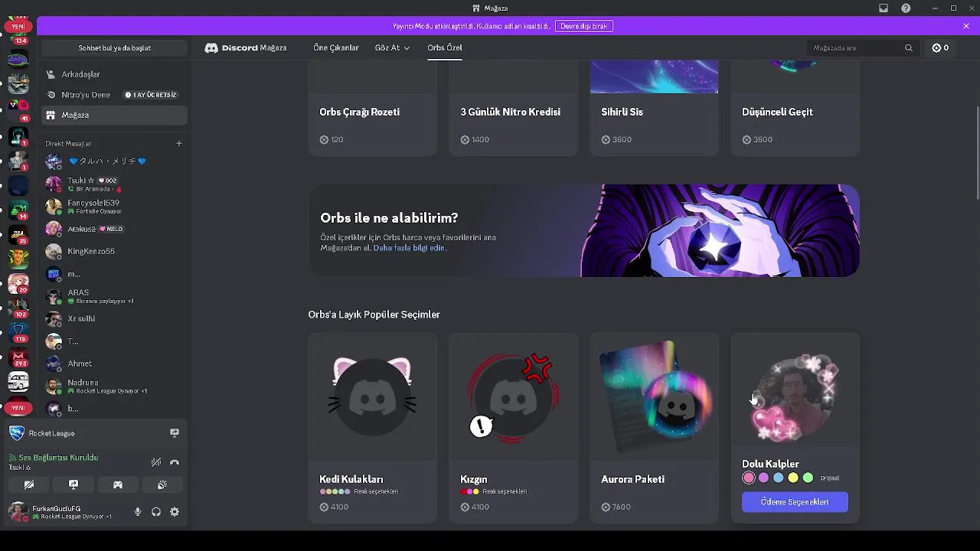This screenshot has width=980, height=551.
Task: Click Ses Bağlantısı Kuruldu status text
Action: click(x=58, y=458)
